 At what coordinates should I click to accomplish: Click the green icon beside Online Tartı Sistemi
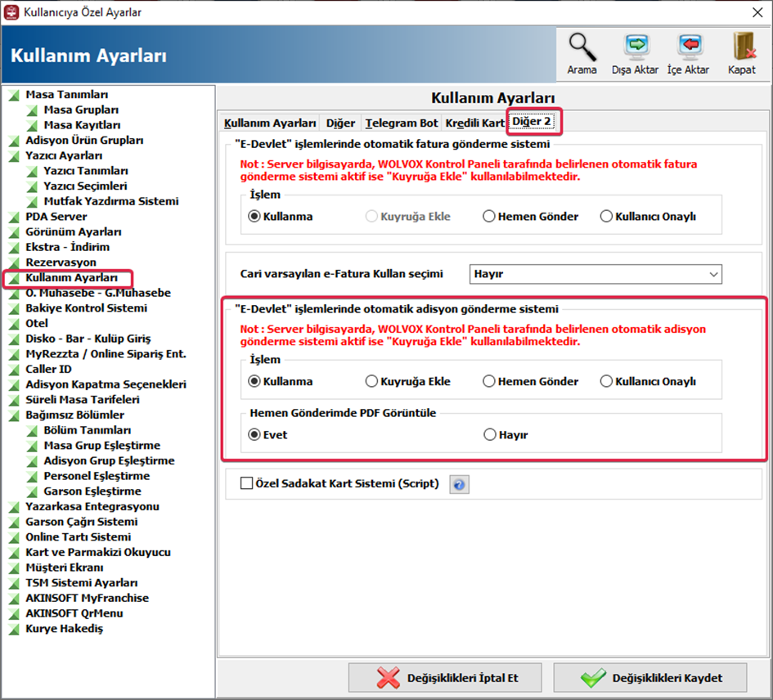point(14,537)
